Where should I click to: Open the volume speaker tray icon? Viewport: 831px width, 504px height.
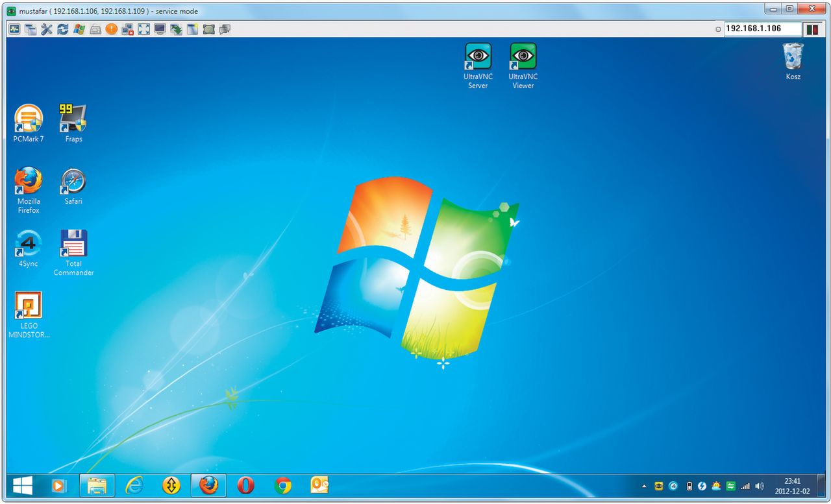(x=760, y=486)
